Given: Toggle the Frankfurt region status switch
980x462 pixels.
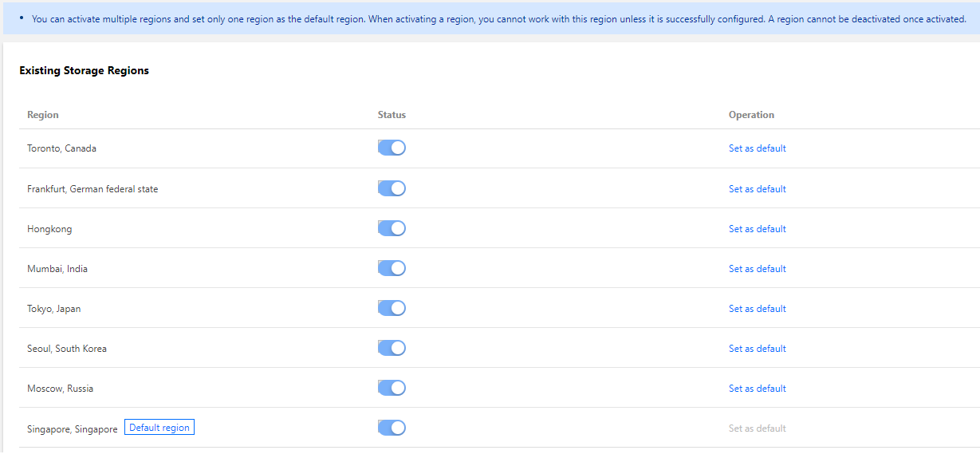Looking at the screenshot, I should coord(392,188).
